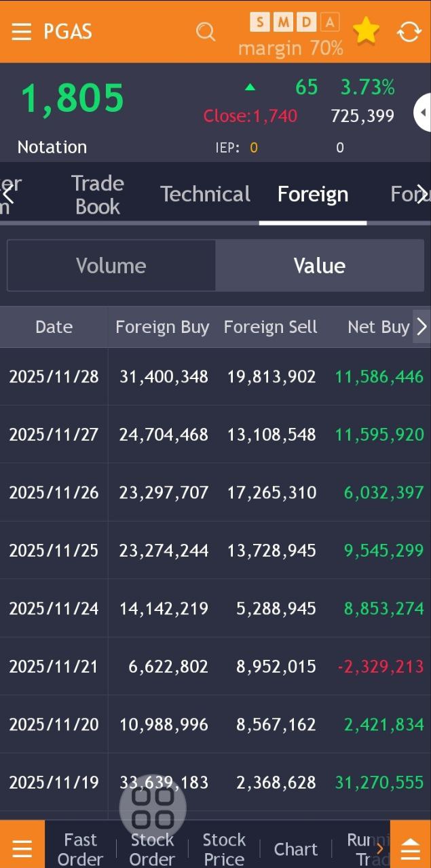Screen dimensions: 431x868
Task: Open the Trade Book tab
Action: pyautogui.click(x=98, y=195)
